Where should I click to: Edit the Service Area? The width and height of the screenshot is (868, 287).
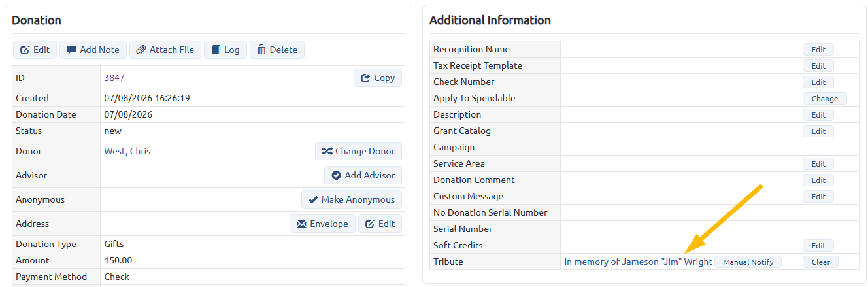click(x=818, y=164)
